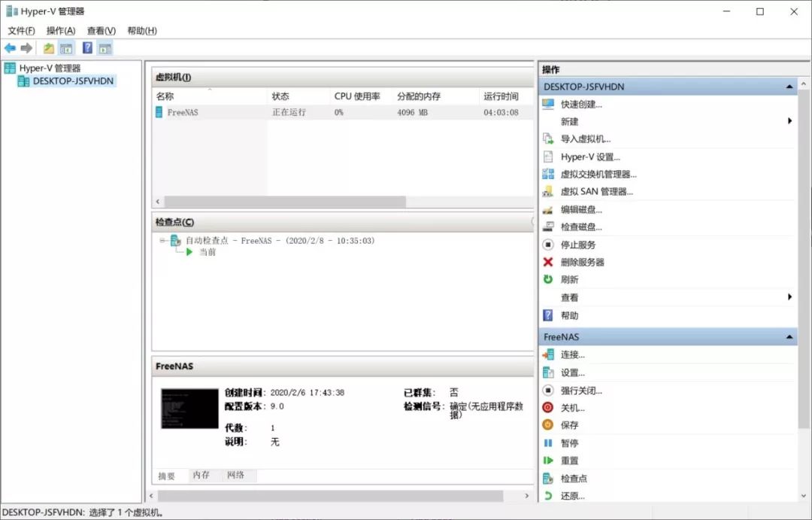The height and width of the screenshot is (520, 812).
Task: Click 编辑磁盘 edit disk action
Action: [581, 209]
